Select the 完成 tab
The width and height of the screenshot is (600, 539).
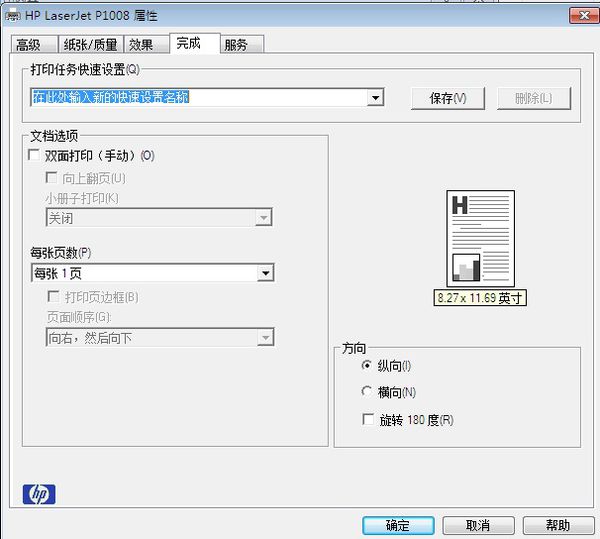pos(194,43)
